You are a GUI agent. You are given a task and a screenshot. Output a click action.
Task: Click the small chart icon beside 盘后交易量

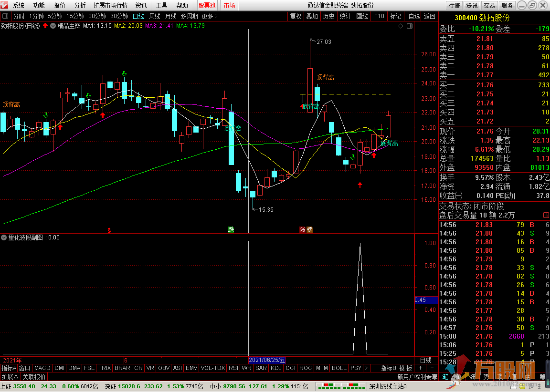coord(546,216)
